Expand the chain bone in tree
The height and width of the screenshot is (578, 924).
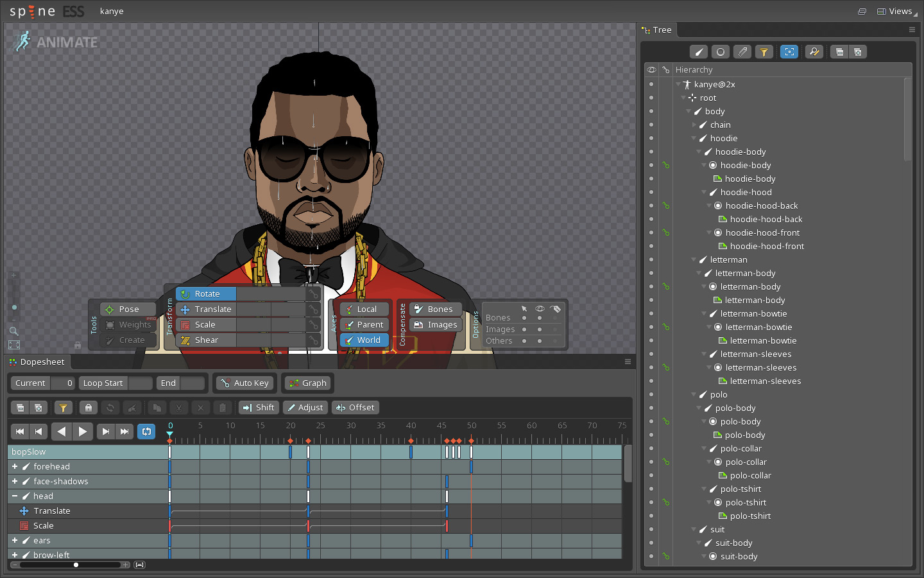[x=694, y=125]
